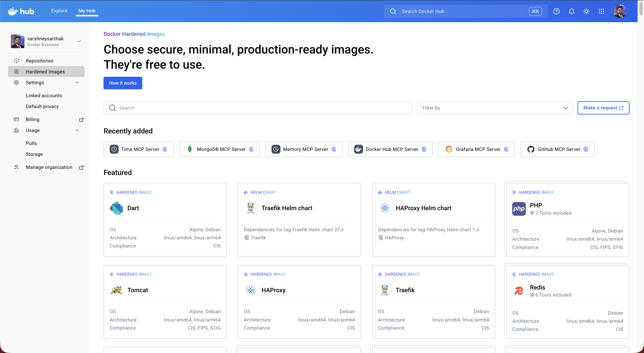Screen dimensions: 644x353
Task: Toggle the light/dark theme sun icon
Action: click(x=586, y=11)
